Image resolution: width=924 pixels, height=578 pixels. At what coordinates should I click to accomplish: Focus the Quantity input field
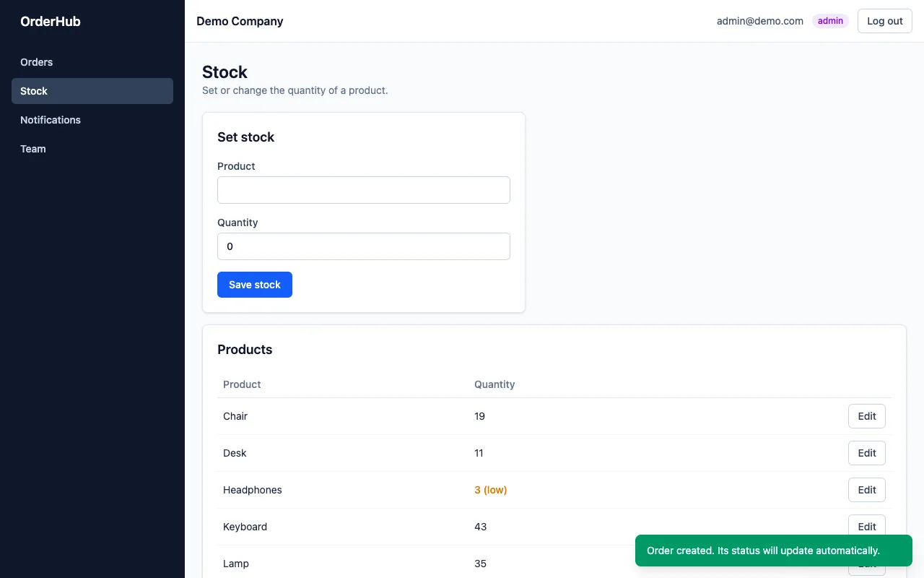364,246
